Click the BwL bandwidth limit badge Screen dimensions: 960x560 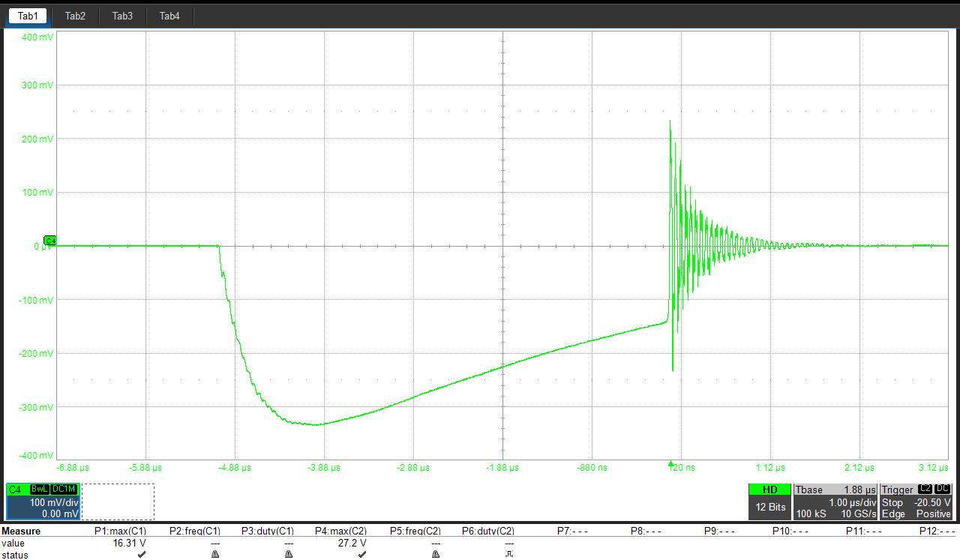(x=40, y=490)
